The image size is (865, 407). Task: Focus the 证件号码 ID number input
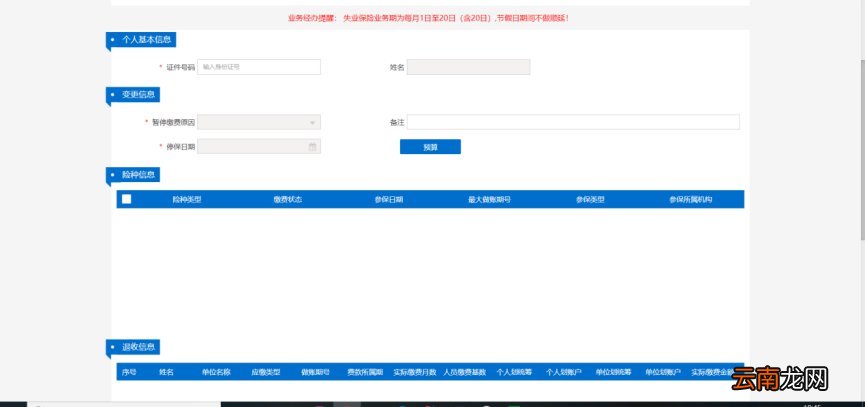coord(259,67)
